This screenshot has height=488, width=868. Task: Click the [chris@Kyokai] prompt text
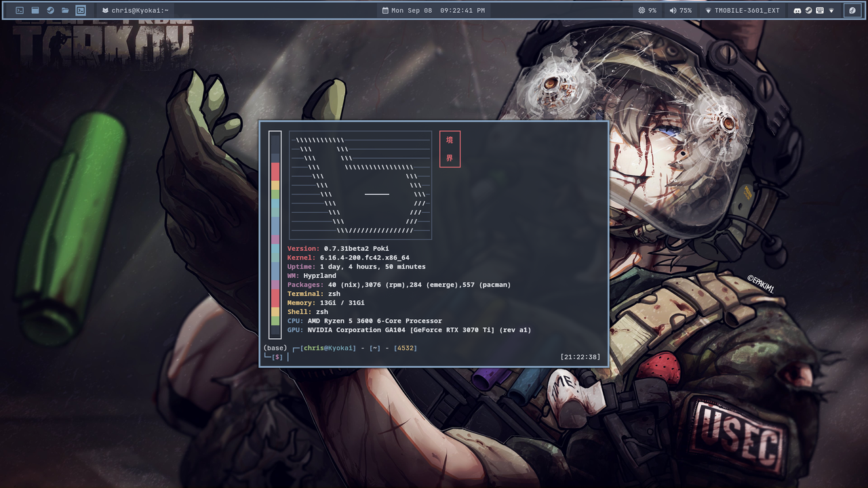(x=328, y=348)
